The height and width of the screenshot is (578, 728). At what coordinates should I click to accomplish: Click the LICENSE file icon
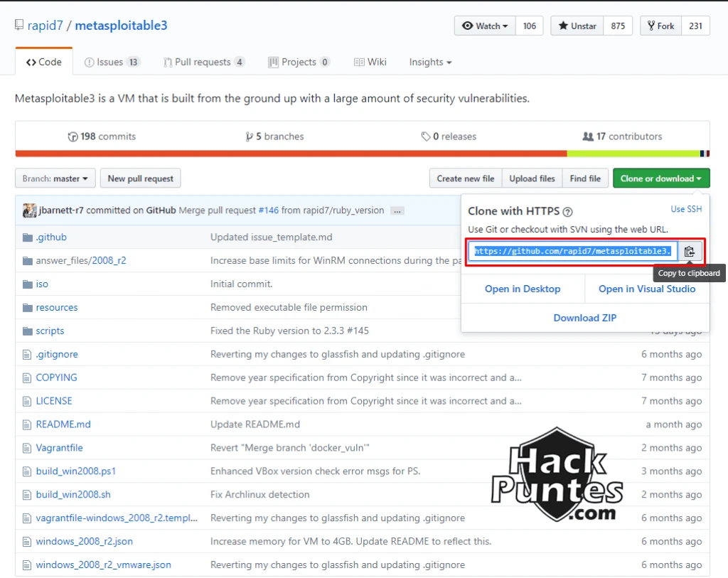click(x=27, y=401)
